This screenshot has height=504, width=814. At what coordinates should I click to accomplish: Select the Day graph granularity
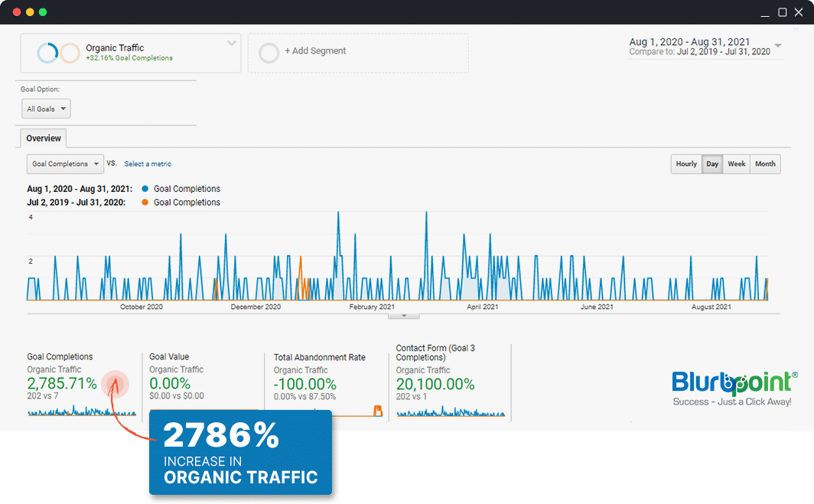(712, 164)
